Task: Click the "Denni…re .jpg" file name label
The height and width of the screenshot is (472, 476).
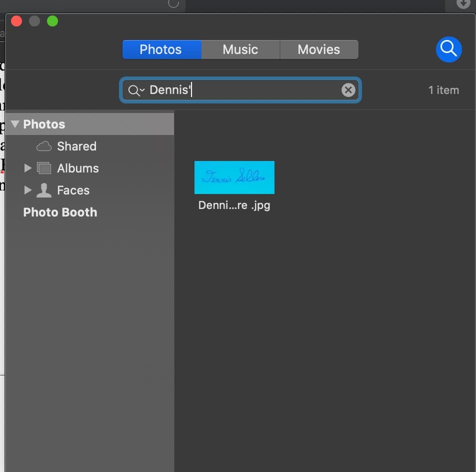Action: [234, 205]
